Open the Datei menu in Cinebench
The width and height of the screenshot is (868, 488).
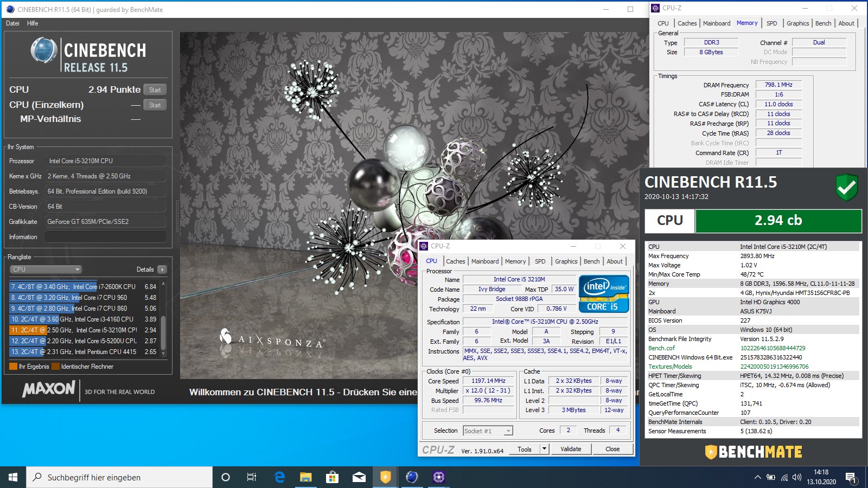click(12, 23)
